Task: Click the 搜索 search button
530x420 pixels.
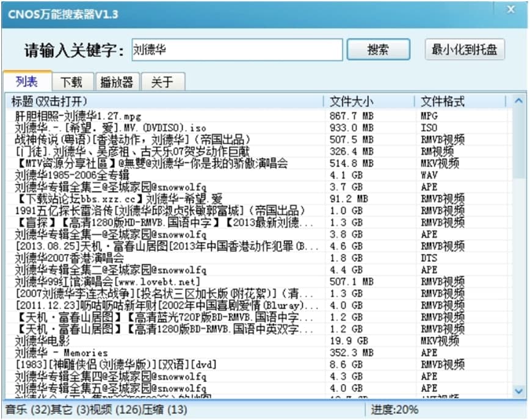Action: (x=378, y=49)
